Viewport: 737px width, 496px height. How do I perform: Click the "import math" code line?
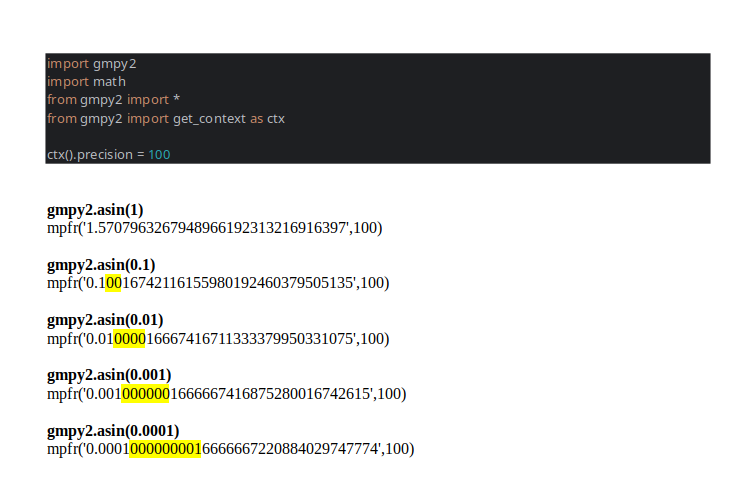point(86,81)
